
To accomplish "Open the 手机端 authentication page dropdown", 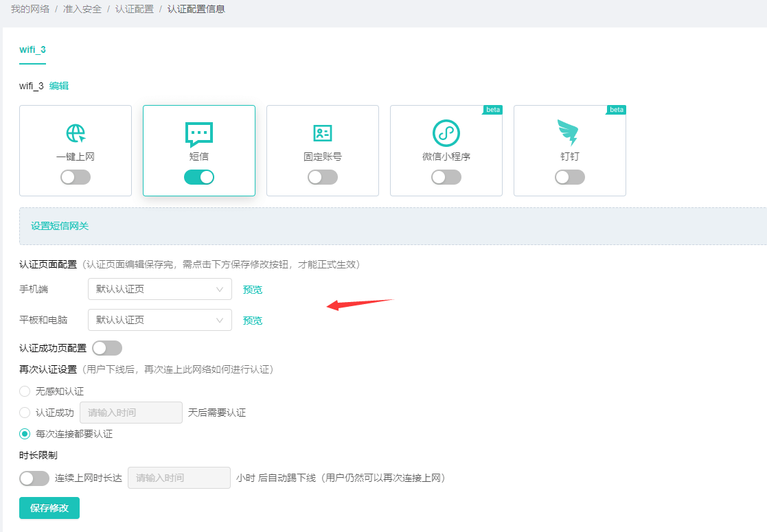I will coord(160,290).
